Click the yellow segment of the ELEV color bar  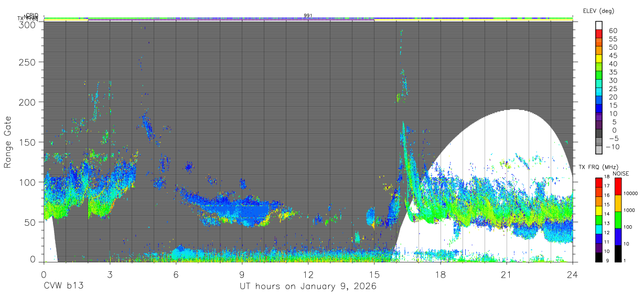[x=599, y=58]
